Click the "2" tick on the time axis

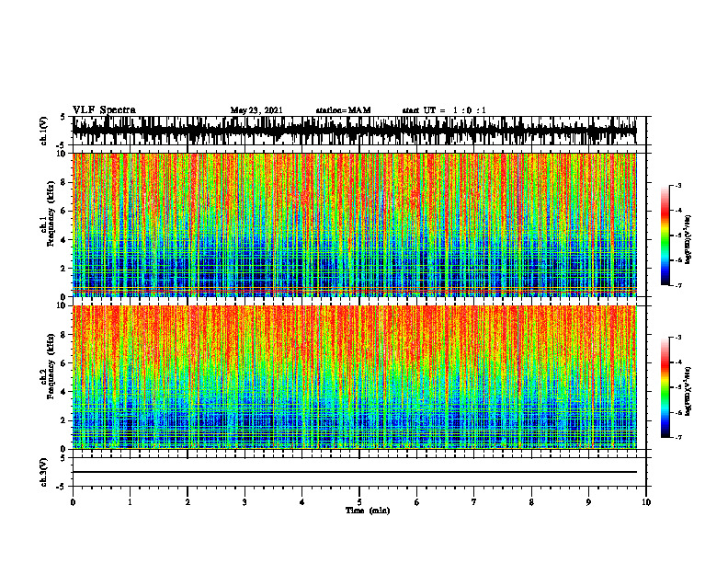click(x=188, y=502)
